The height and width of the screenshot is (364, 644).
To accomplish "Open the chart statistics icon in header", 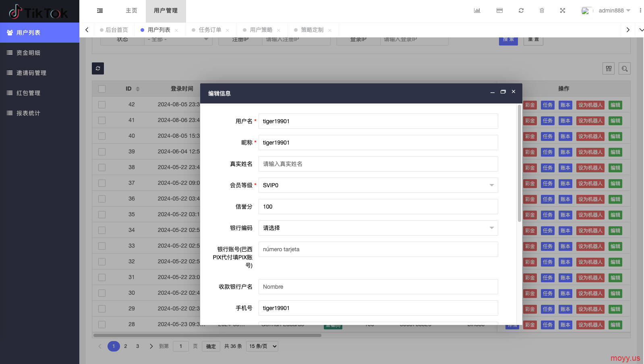I will click(x=477, y=10).
